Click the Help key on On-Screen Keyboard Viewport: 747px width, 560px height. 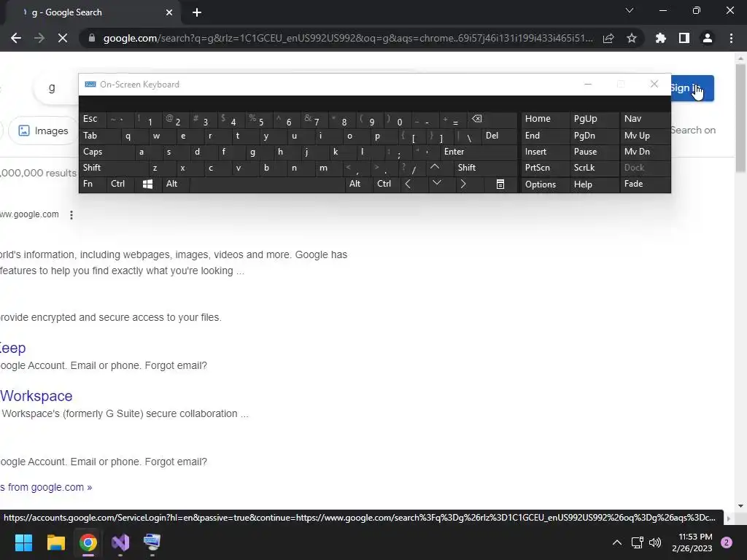[x=594, y=184]
